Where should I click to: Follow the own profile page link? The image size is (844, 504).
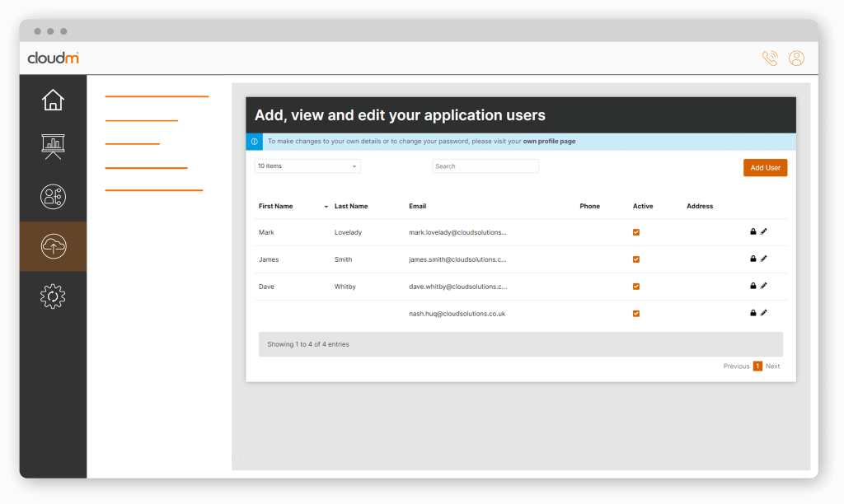tap(549, 142)
